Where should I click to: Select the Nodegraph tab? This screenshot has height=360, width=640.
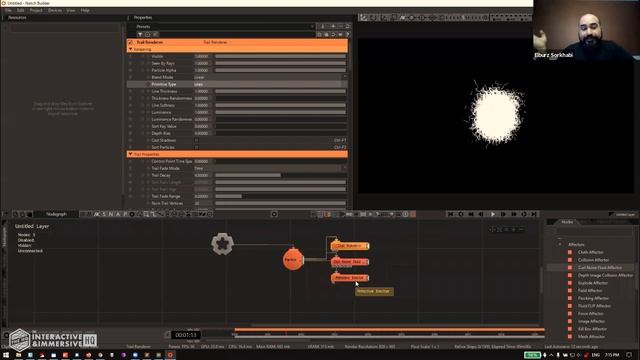click(x=56, y=214)
